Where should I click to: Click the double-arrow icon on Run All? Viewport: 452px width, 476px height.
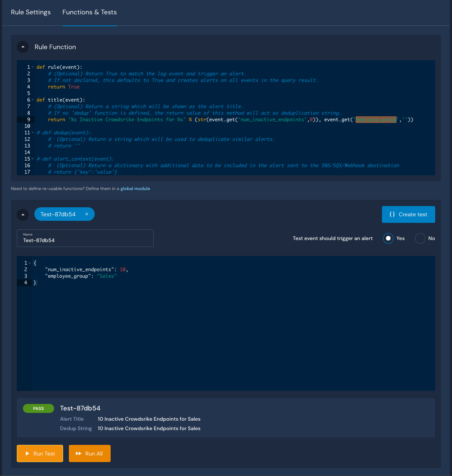click(79, 453)
